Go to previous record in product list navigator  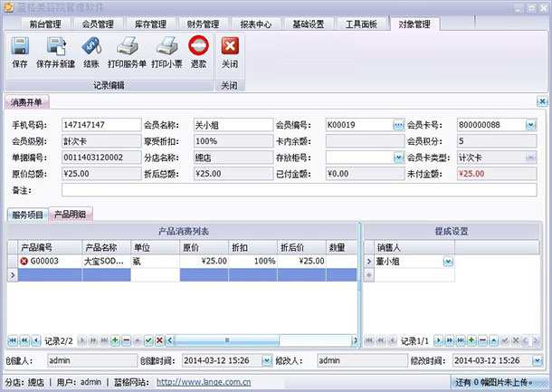click(x=36, y=340)
